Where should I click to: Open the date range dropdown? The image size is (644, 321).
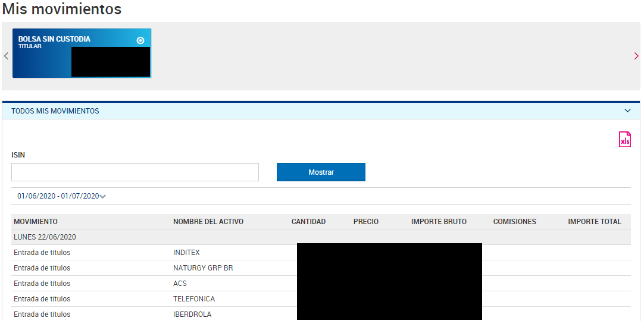coord(61,196)
